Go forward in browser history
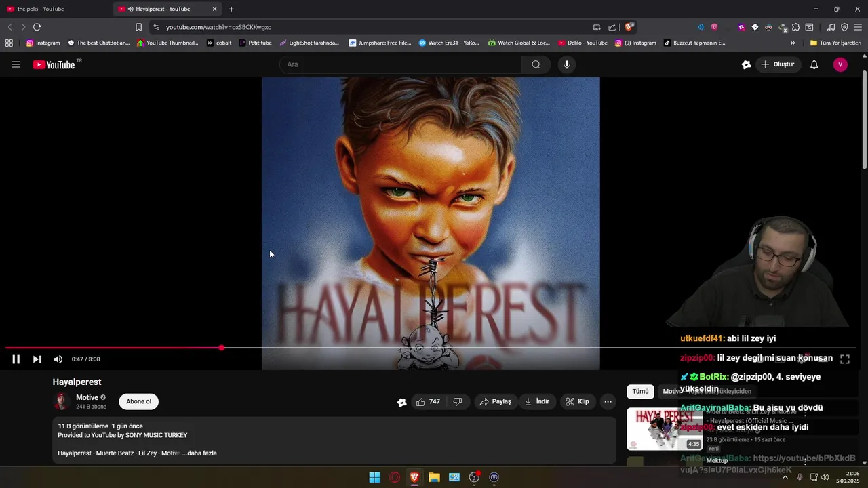Screen dimensions: 868x488 coord(23,27)
